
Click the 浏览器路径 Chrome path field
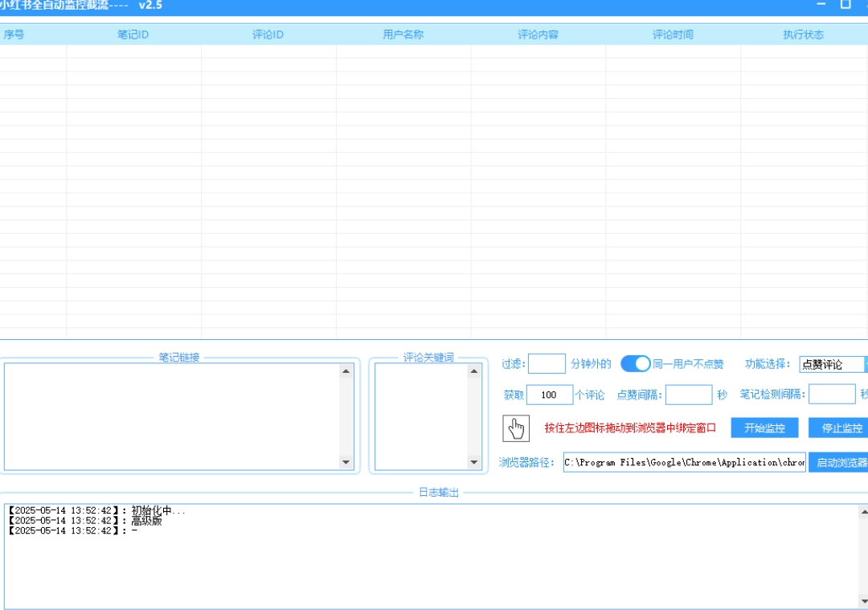pos(684,462)
